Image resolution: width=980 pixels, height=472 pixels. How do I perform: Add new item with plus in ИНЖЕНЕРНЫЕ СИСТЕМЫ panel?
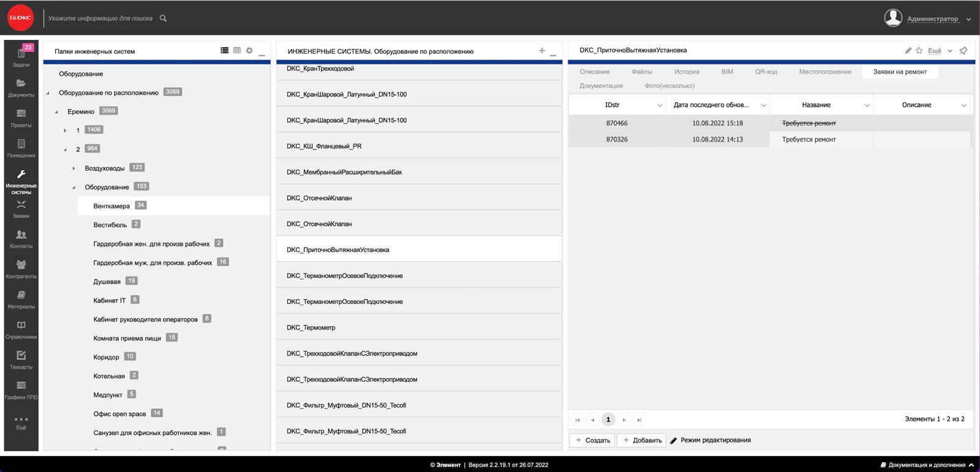click(x=541, y=50)
